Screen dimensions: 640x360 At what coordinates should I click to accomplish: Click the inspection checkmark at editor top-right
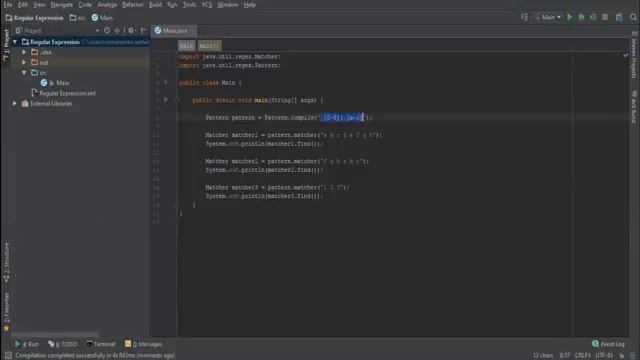point(626,55)
